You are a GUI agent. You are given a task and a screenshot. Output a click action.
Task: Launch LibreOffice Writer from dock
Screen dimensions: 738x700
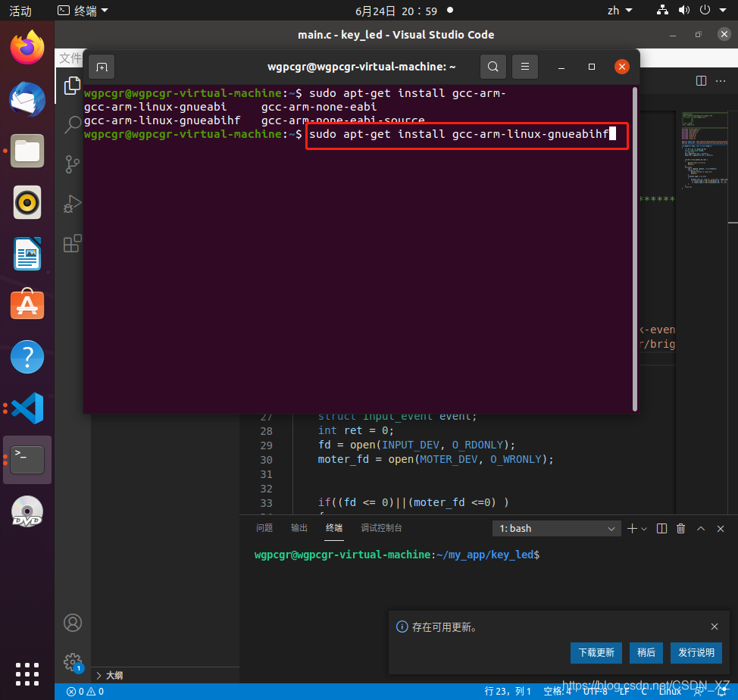pyautogui.click(x=27, y=254)
